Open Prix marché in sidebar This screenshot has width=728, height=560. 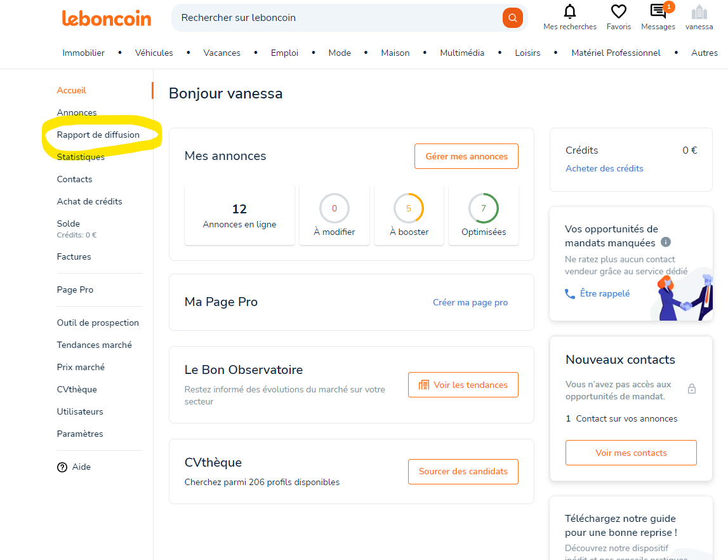[x=81, y=367]
